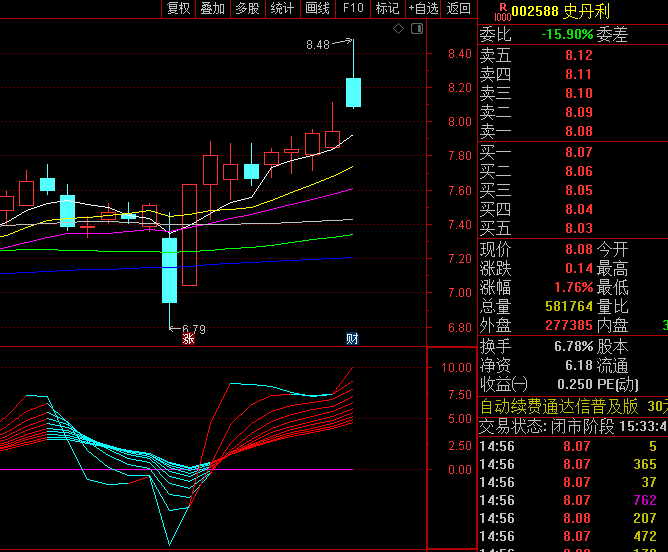
Task: Toggle the 收益(一) quarter selector
Action: pyautogui.click(x=504, y=384)
